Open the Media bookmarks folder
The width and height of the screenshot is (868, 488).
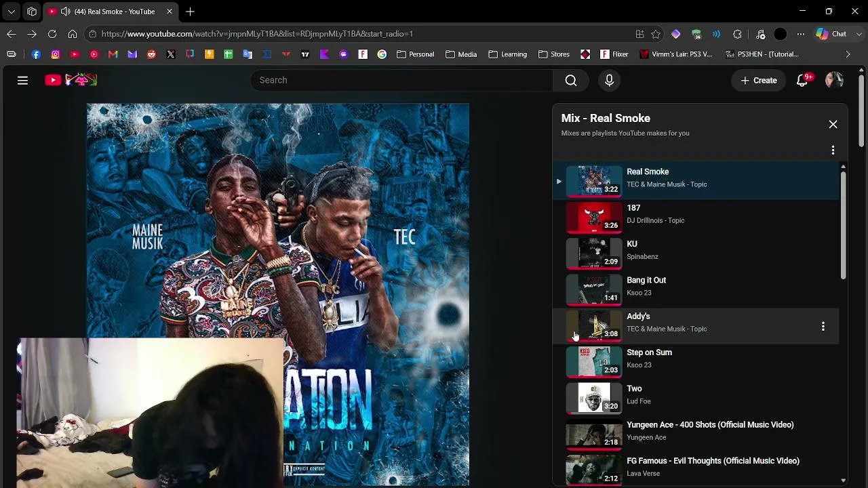tap(461, 54)
